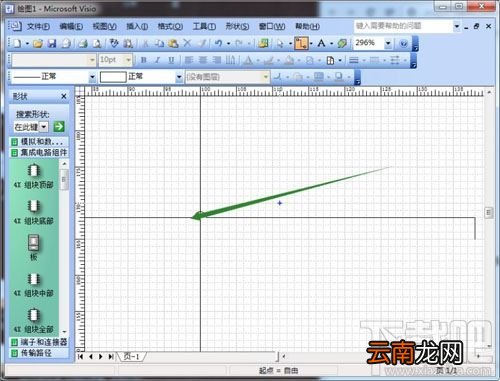This screenshot has width=500, height=381.
Task: Open the zoom 296% dropdown
Action: pyautogui.click(x=388, y=43)
